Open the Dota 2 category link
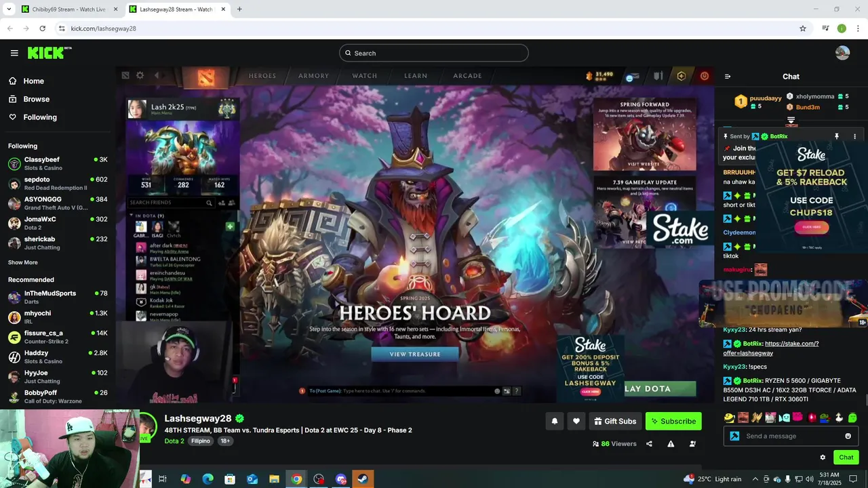Screen dimensions: 868x488 (x=174, y=441)
